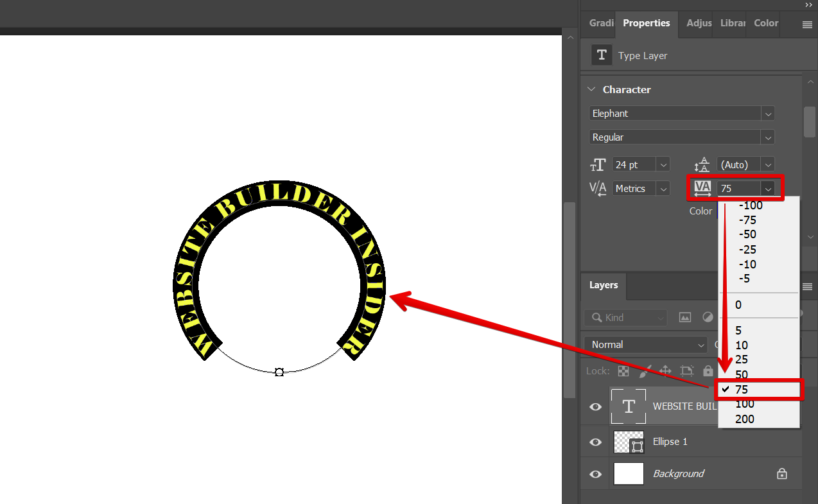
Task: Open the Regular font style dropdown
Action: click(x=768, y=137)
